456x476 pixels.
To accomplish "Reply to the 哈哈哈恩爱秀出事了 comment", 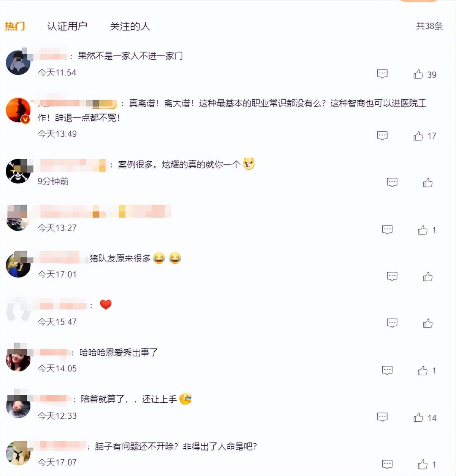I will point(387,370).
